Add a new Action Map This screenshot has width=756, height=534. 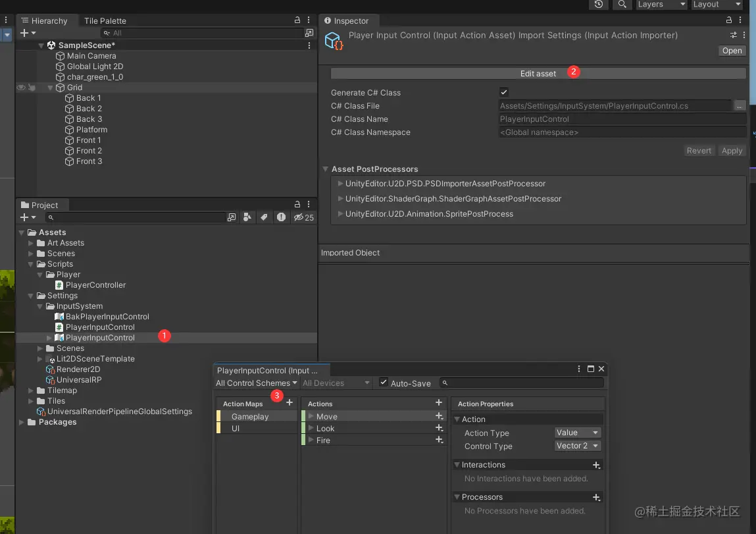point(290,402)
